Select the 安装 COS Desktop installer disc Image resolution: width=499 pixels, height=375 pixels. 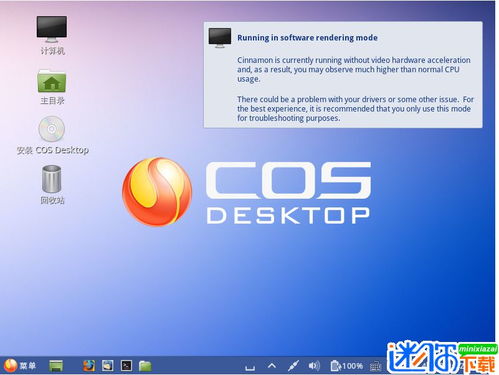(x=52, y=135)
